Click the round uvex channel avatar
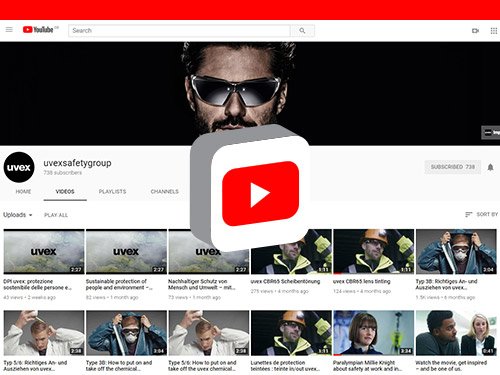 (x=19, y=167)
